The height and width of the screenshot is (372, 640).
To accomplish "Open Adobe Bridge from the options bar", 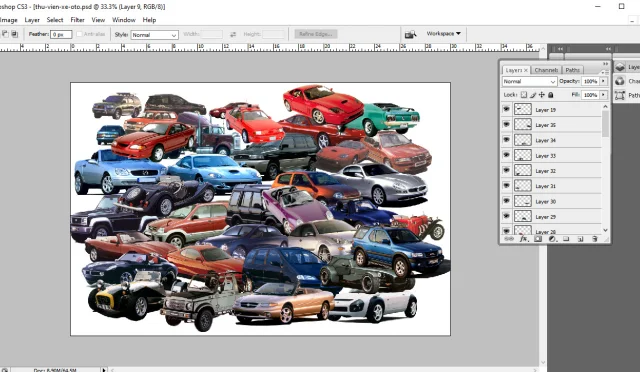I will [x=410, y=34].
